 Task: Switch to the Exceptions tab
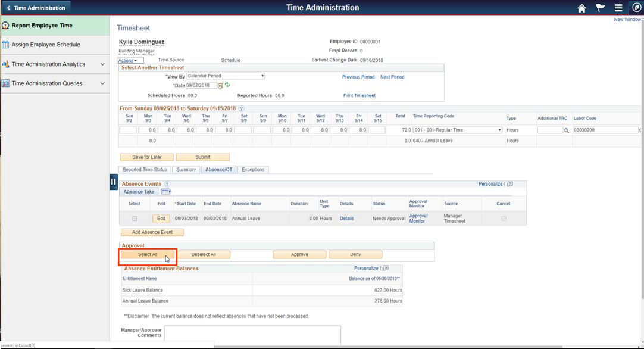[253, 169]
